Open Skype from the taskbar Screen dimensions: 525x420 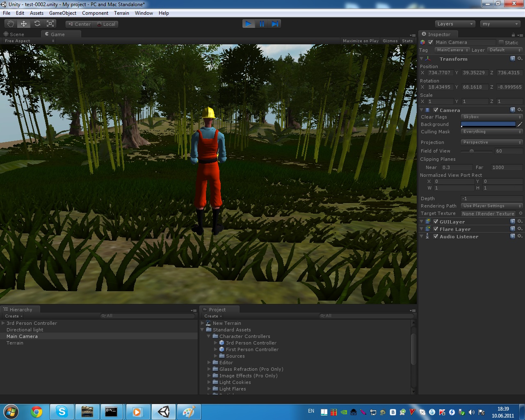pos(62,411)
